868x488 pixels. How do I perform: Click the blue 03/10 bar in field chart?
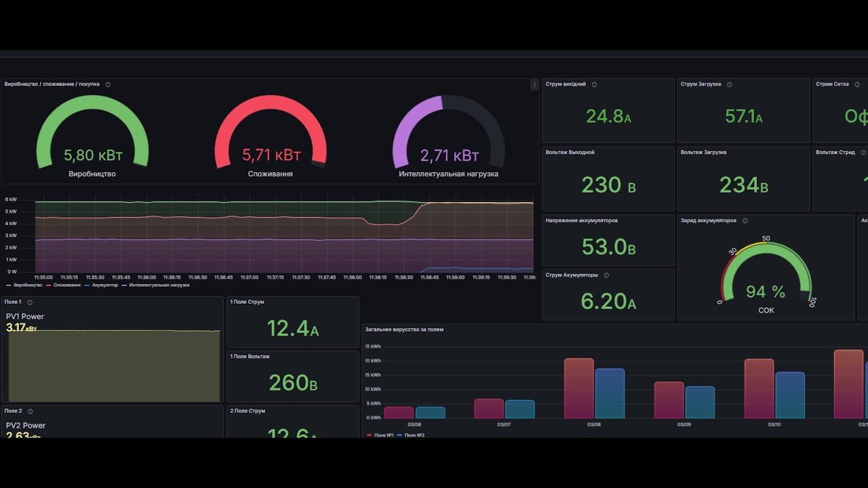click(790, 395)
